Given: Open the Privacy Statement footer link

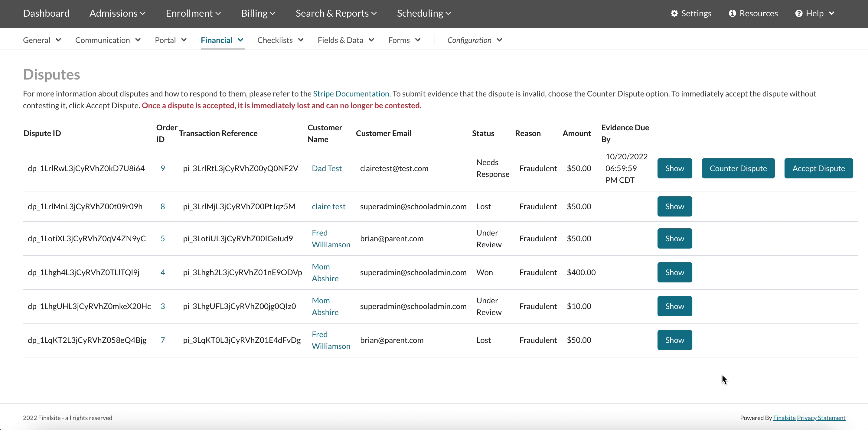Looking at the screenshot, I should coord(821,418).
